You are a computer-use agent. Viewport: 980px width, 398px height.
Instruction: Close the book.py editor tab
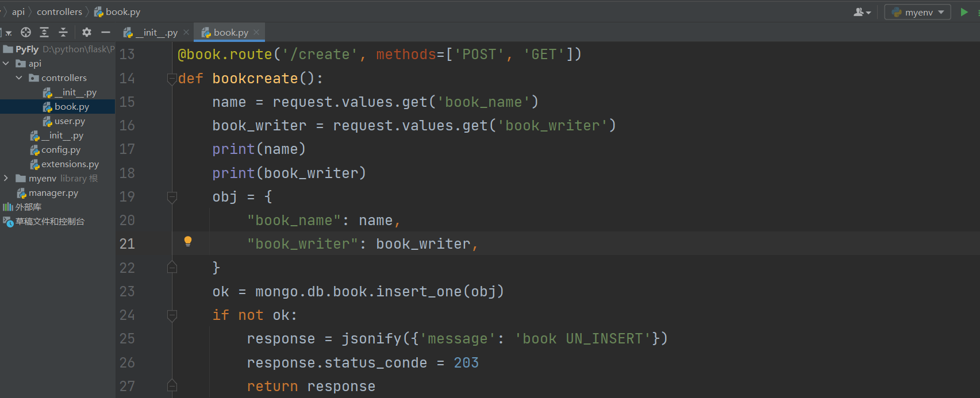point(256,32)
